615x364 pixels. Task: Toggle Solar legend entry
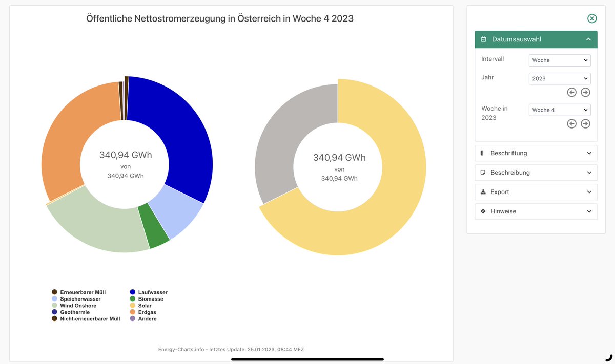pos(140,306)
